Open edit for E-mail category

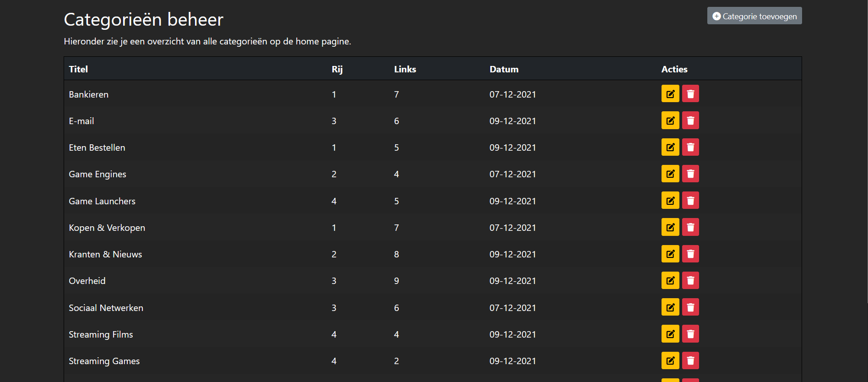670,120
